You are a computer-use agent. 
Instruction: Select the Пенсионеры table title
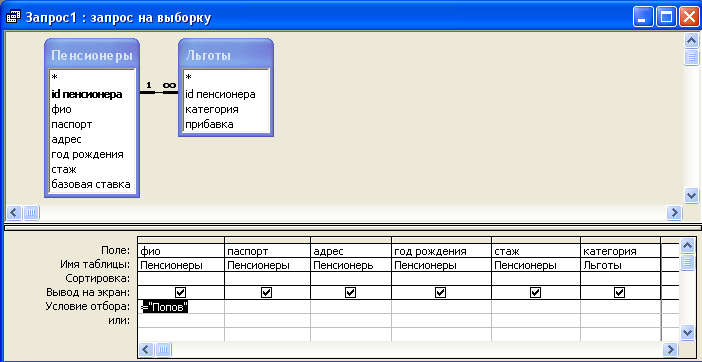(92, 55)
